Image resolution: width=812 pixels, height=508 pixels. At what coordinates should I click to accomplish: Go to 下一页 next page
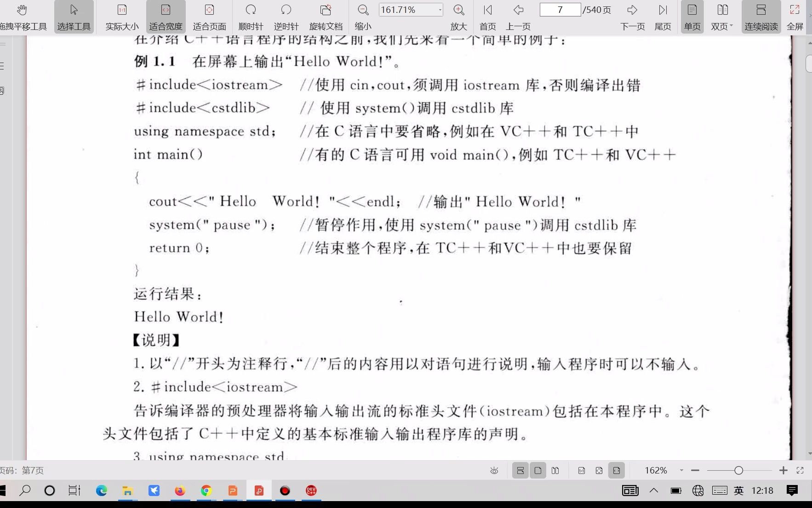tap(633, 17)
